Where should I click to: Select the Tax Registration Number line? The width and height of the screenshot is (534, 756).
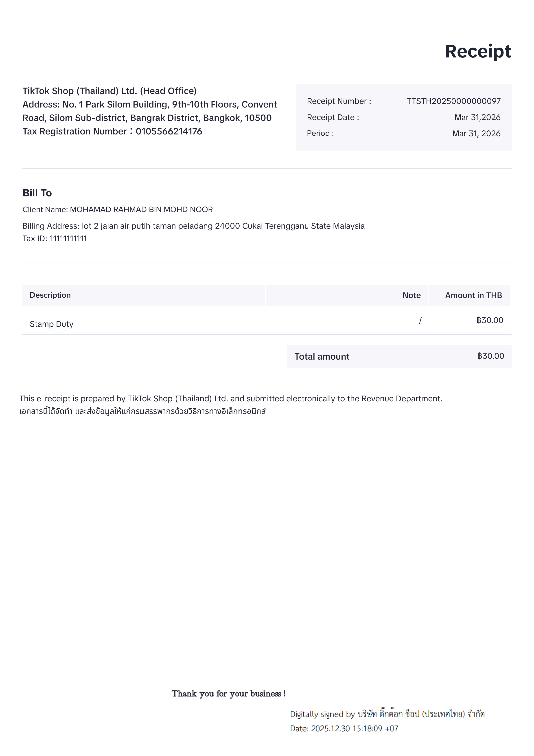point(112,131)
